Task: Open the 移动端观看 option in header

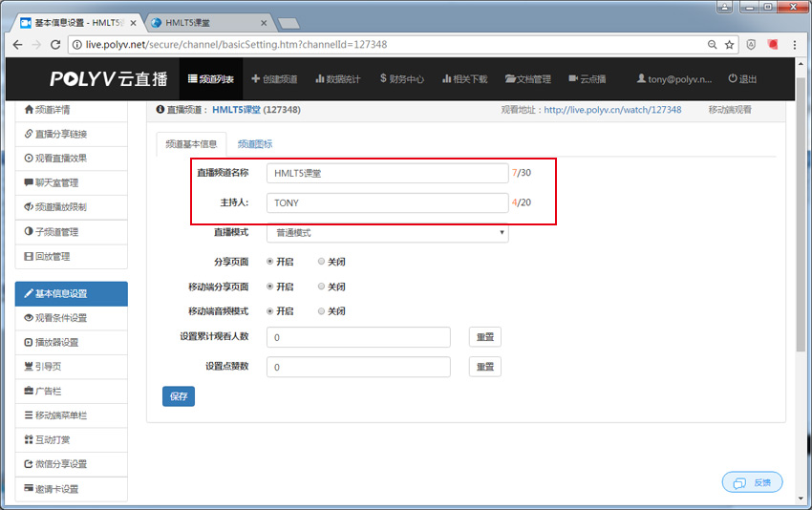Action: pos(730,110)
